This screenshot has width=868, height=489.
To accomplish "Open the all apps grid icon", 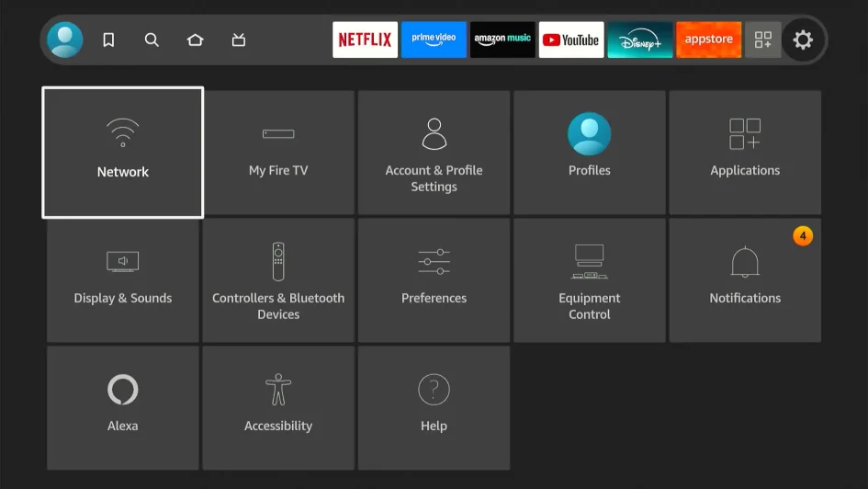I will tap(762, 40).
